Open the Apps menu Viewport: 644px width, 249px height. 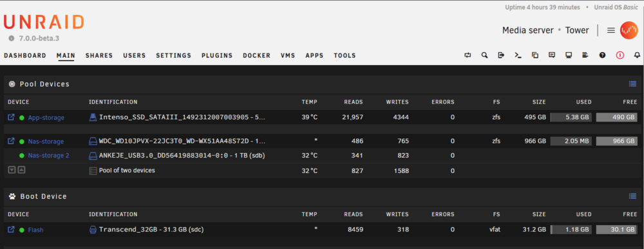click(315, 55)
